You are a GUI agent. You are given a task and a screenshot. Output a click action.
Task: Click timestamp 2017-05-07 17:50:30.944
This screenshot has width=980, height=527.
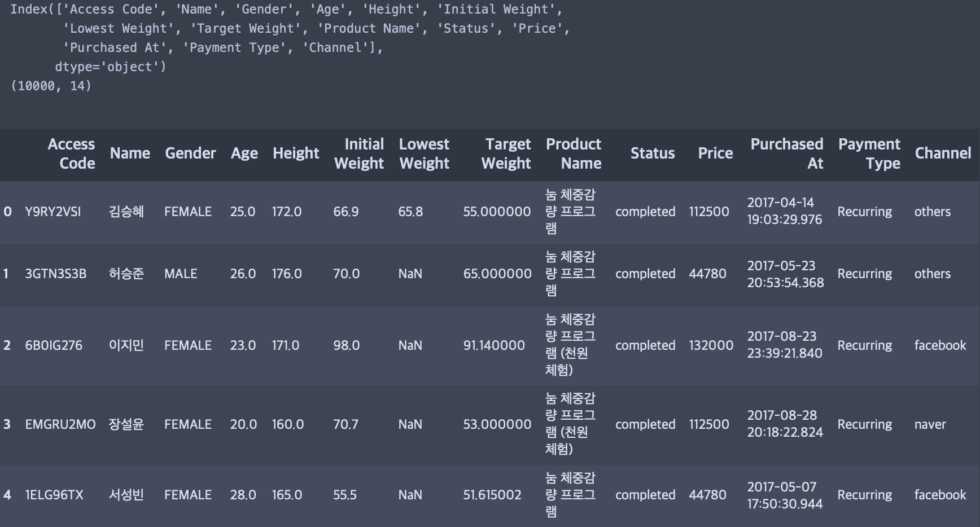(785, 495)
